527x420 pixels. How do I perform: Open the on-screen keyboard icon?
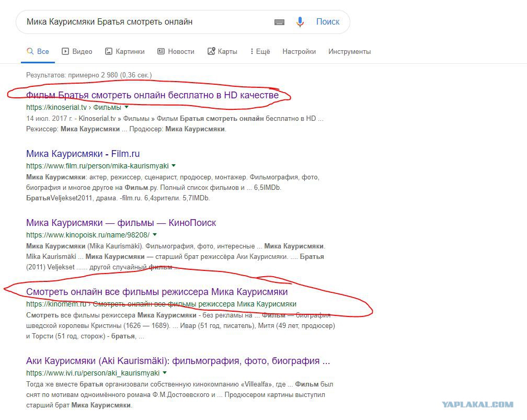coord(279,22)
